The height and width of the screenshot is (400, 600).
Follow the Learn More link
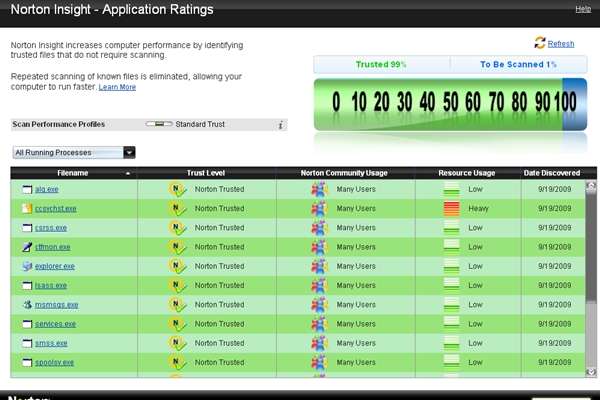point(117,87)
